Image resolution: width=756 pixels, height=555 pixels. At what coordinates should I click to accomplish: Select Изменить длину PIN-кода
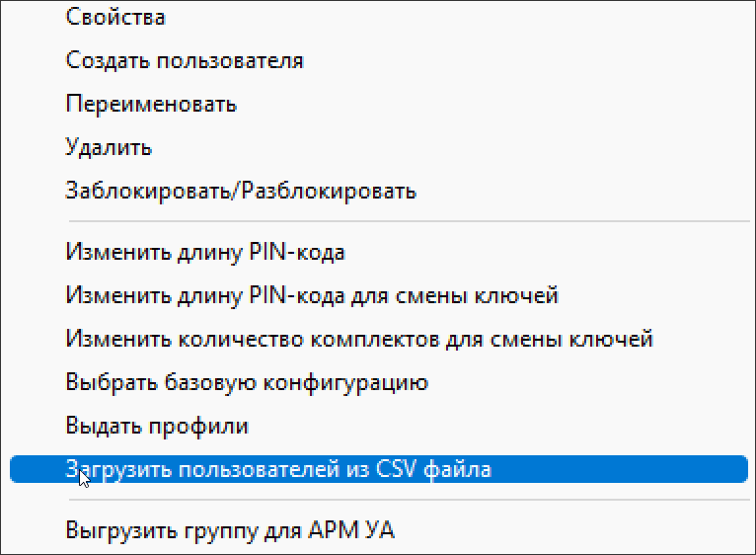205,252
